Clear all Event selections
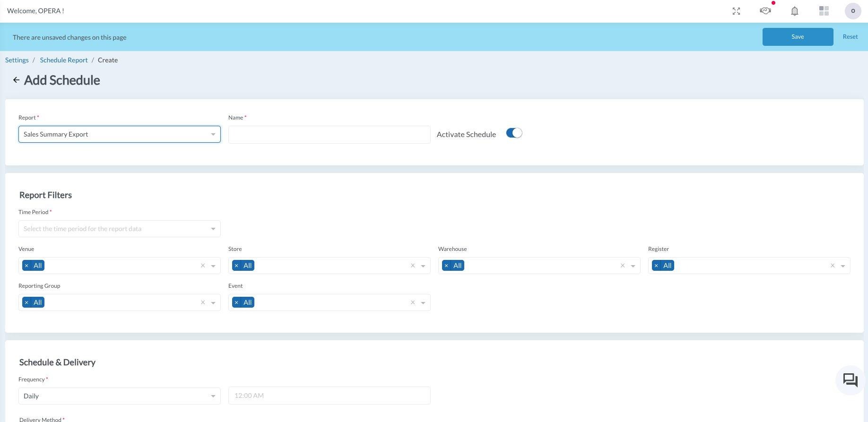Screen dimensions: 868x422 pos(413,302)
